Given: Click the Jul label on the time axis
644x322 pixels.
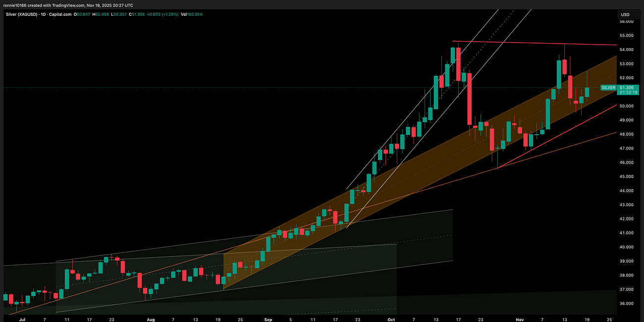Looking at the screenshot, I should (x=23, y=320).
